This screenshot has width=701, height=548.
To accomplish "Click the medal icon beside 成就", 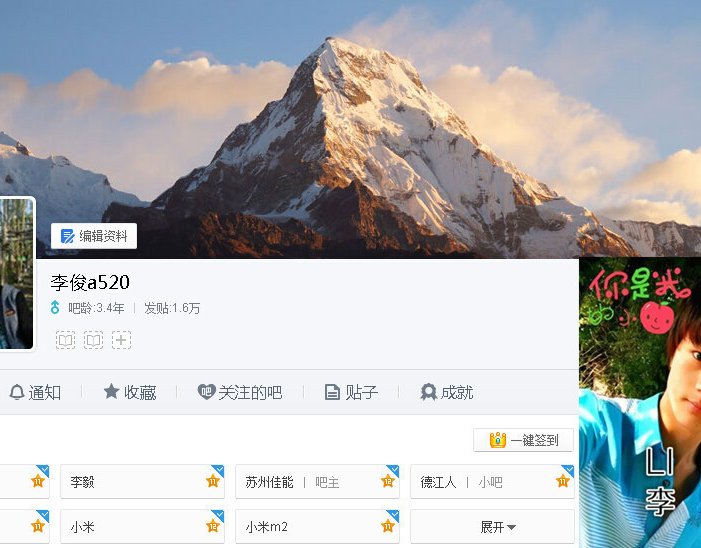I will click(x=428, y=392).
